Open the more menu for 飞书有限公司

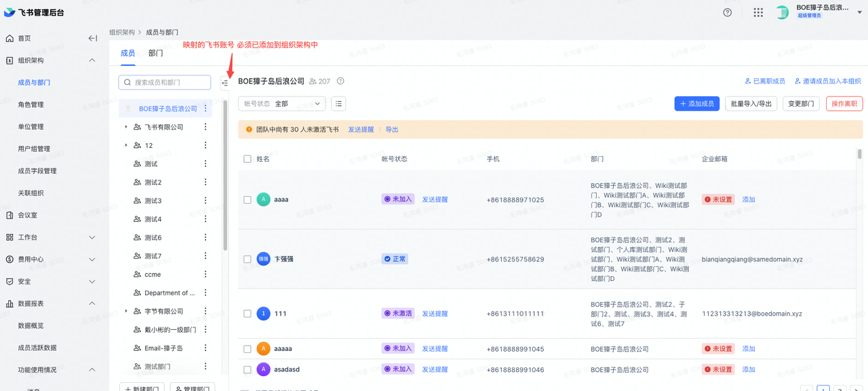pyautogui.click(x=205, y=127)
